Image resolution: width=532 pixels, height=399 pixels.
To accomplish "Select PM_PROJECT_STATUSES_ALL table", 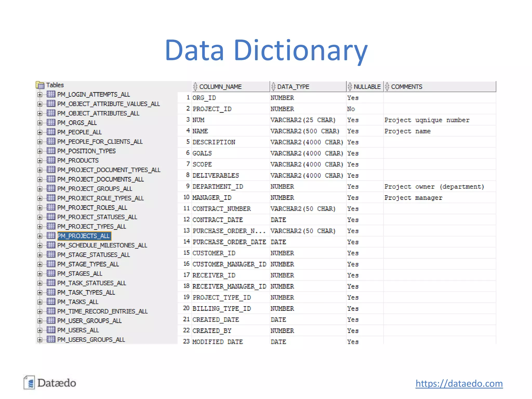I will pyautogui.click(x=97, y=217).
